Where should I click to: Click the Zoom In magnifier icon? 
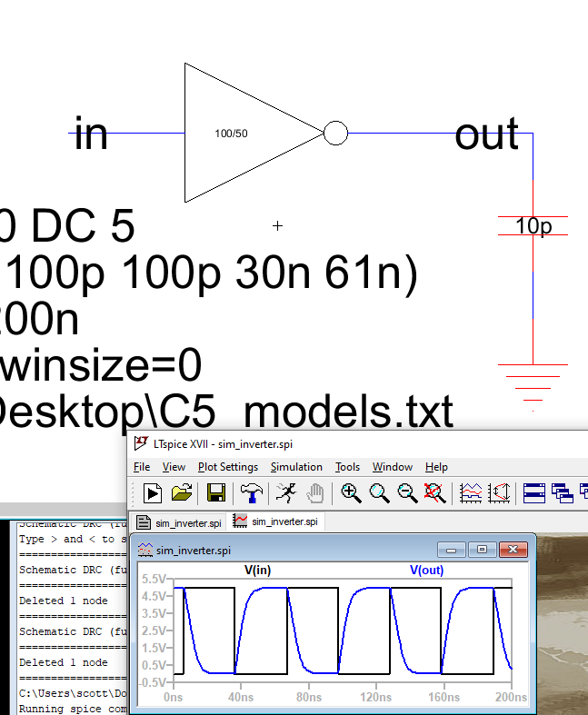[x=351, y=492]
